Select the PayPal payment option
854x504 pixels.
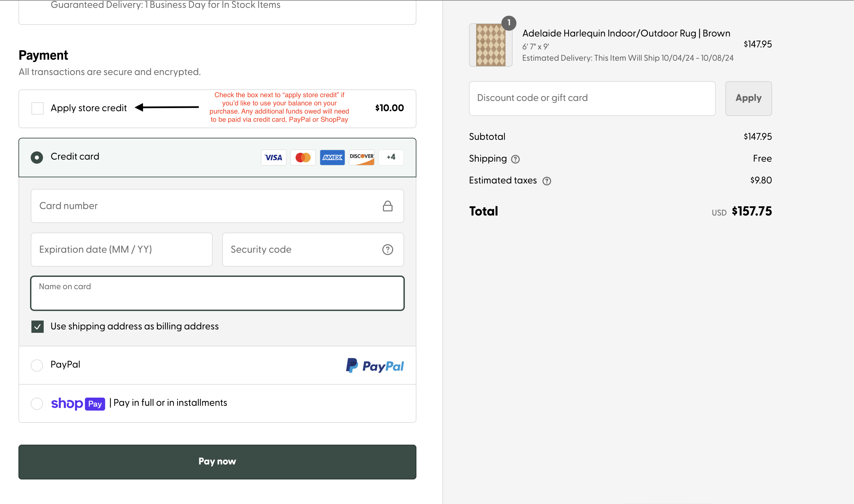click(x=37, y=366)
